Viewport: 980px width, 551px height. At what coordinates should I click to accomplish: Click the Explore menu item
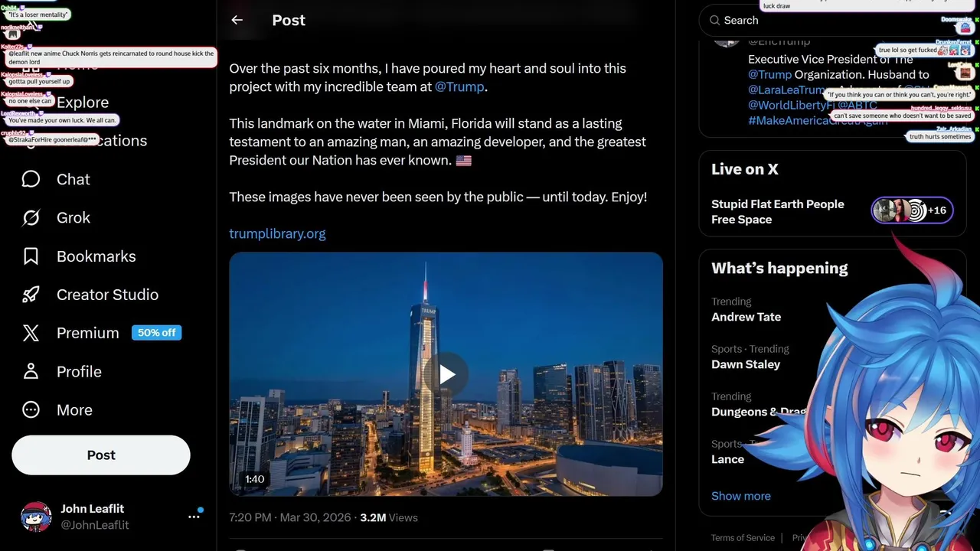83,103
